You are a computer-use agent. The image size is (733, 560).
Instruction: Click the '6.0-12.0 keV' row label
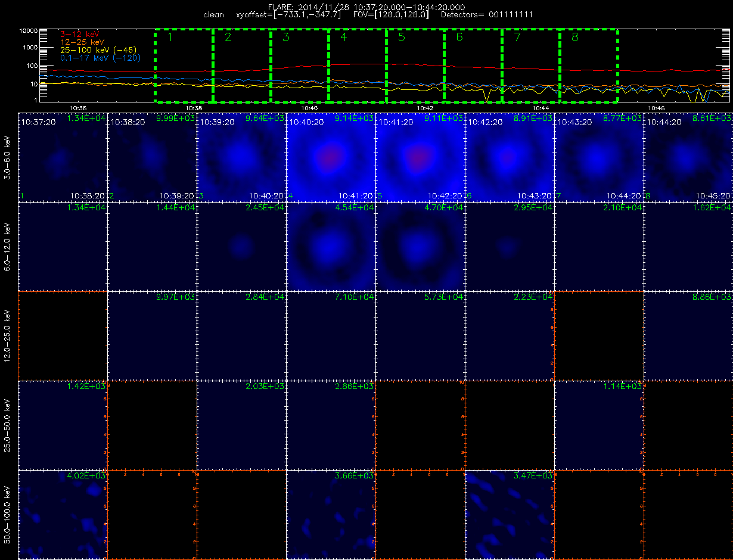click(7, 246)
